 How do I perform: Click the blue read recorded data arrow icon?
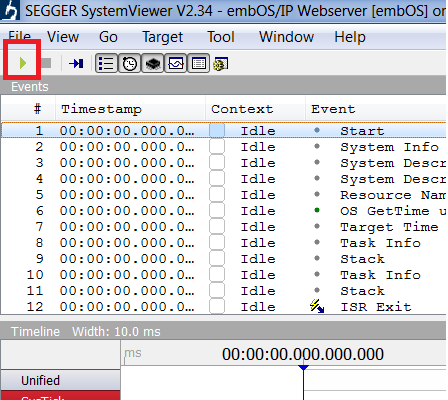pyautogui.click(x=76, y=63)
